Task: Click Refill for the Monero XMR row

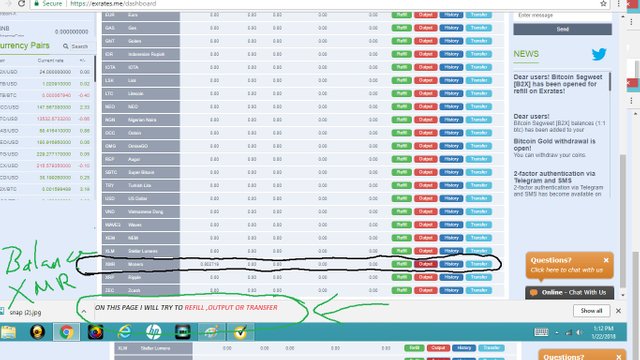Action: (x=402, y=264)
